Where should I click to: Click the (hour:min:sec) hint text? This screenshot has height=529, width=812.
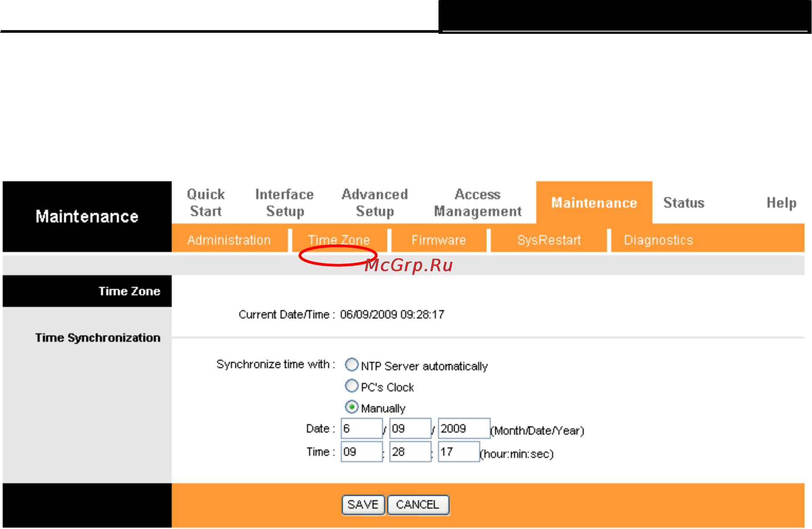[517, 454]
